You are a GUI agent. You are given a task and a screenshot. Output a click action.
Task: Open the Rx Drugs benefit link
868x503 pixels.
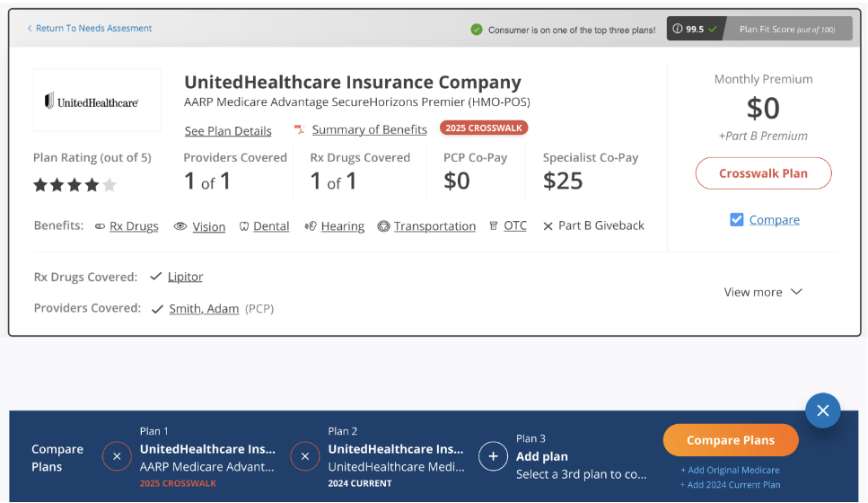tap(134, 226)
